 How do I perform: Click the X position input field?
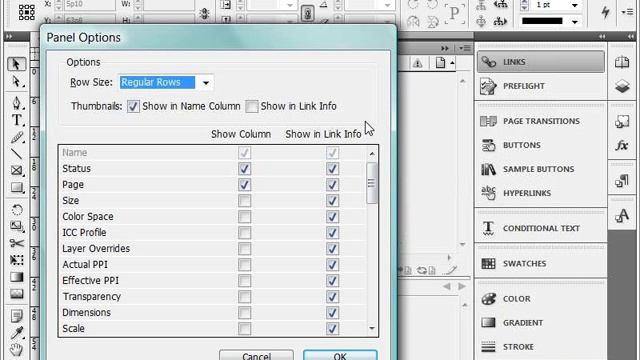pos(89,4)
